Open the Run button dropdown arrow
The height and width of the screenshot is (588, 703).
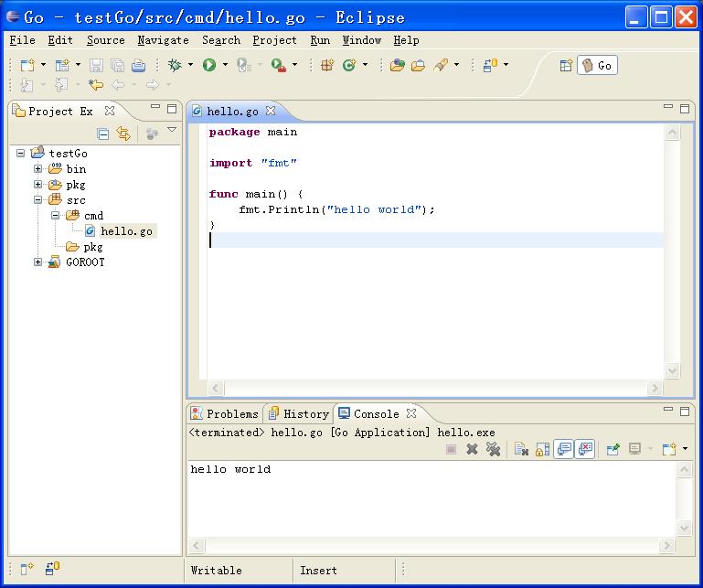[x=225, y=65]
